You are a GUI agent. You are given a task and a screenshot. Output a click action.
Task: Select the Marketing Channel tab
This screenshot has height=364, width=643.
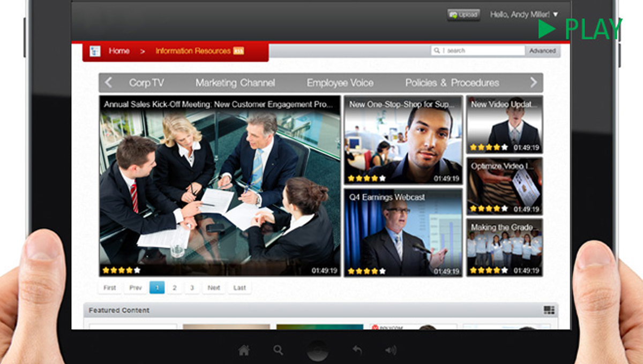click(x=235, y=83)
